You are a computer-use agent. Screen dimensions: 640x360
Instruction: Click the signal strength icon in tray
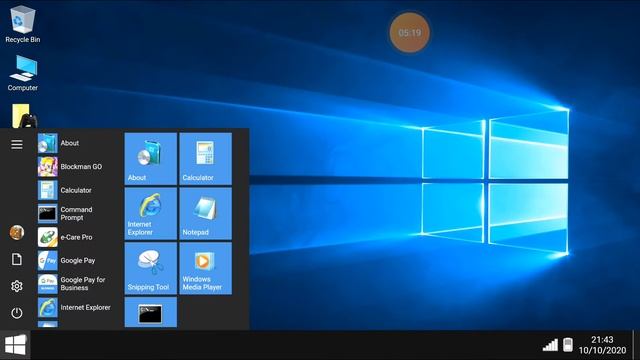click(550, 345)
